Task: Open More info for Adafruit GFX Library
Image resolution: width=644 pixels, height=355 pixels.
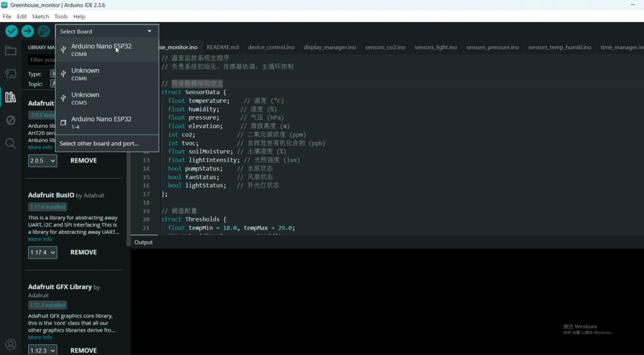Action: pos(41,337)
